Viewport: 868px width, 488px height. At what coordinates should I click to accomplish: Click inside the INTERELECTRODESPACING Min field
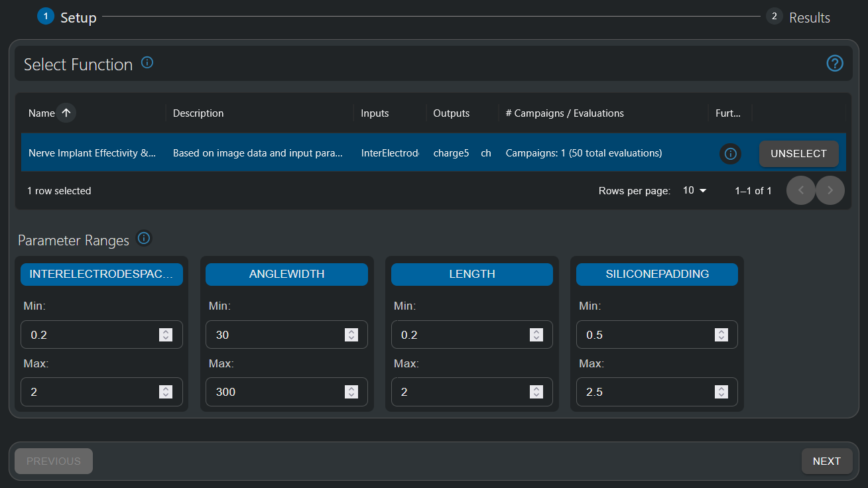tap(86, 334)
